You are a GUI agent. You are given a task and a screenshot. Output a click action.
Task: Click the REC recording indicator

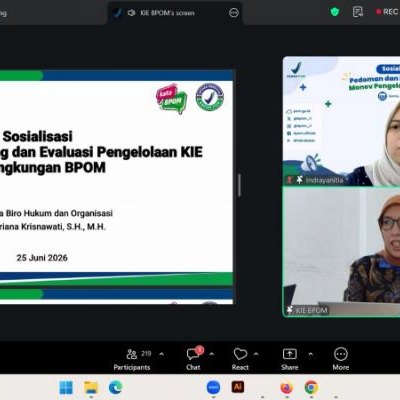388,12
